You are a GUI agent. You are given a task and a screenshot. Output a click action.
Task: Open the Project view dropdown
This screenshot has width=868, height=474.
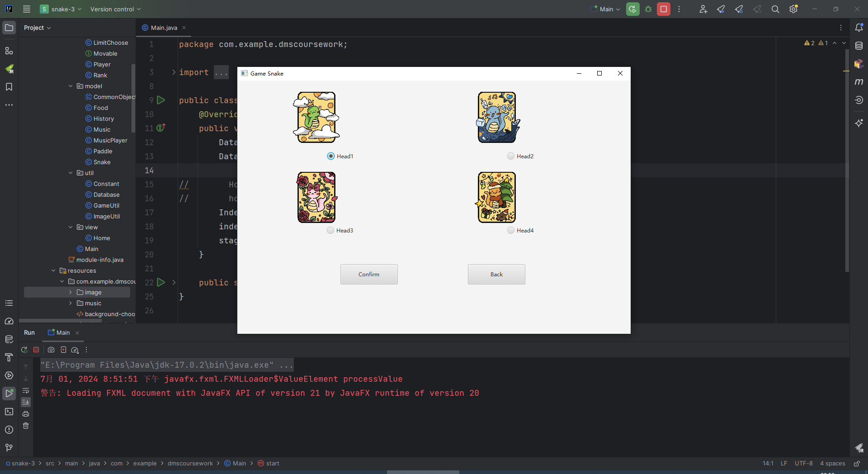(38, 28)
